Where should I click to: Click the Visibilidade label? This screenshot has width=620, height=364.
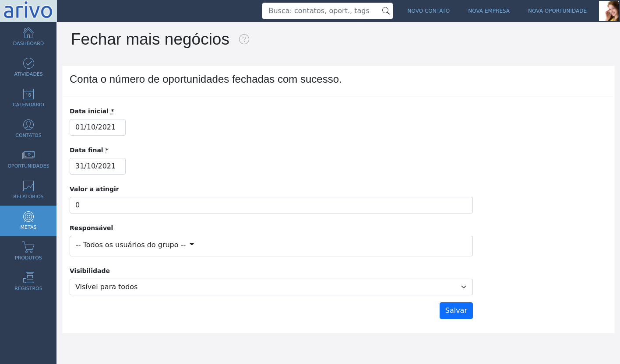point(90,271)
